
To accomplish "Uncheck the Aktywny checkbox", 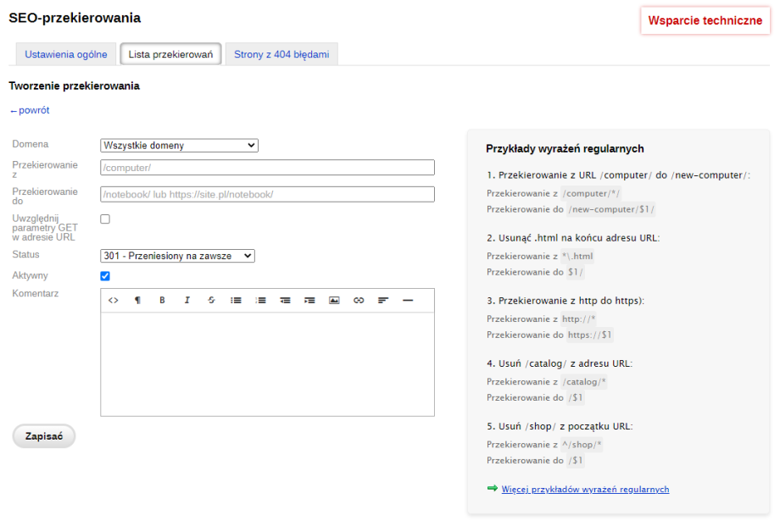I will (105, 276).
